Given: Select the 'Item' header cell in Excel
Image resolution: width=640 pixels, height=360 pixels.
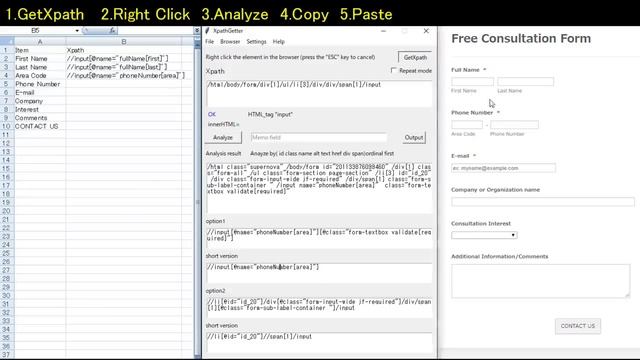Looking at the screenshot, I should [40, 50].
